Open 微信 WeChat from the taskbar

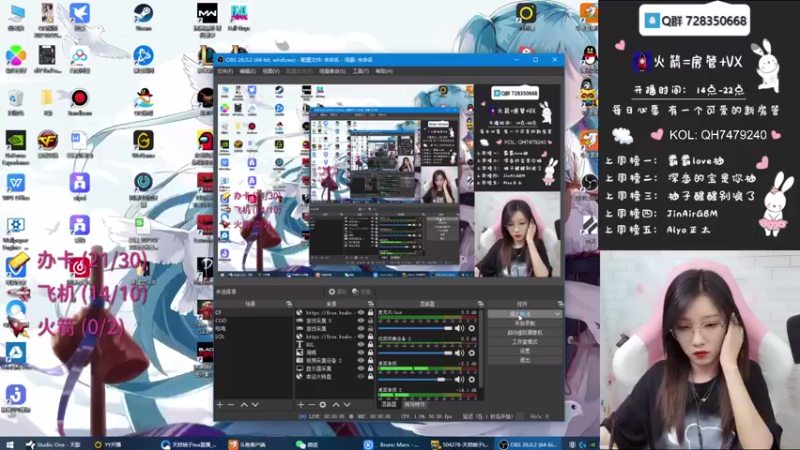point(309,444)
